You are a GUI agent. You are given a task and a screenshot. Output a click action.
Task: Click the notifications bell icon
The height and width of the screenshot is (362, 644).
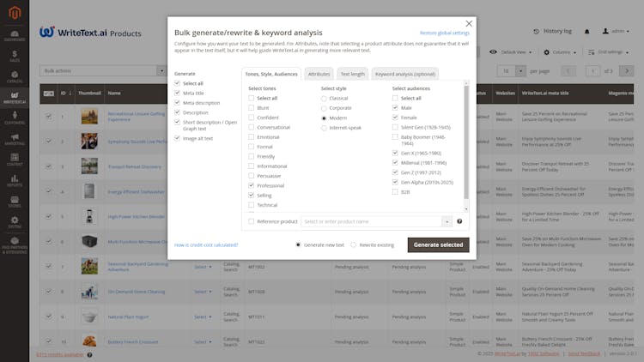587,31
